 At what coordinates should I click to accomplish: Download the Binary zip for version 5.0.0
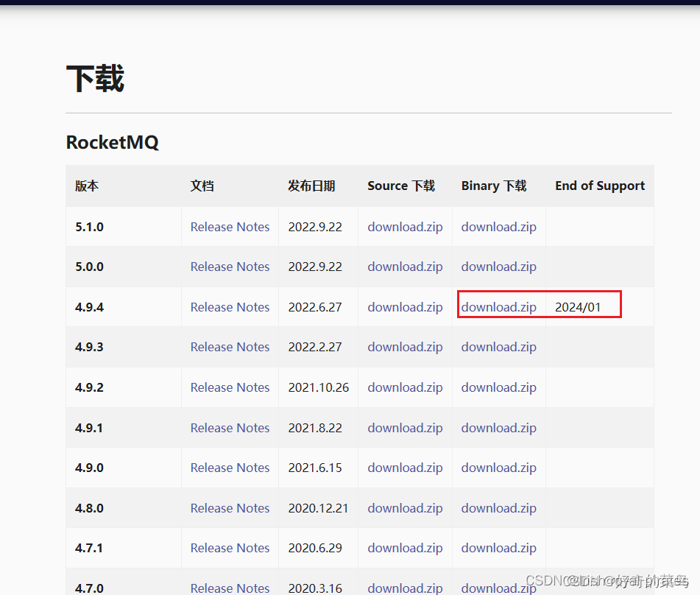(x=498, y=267)
